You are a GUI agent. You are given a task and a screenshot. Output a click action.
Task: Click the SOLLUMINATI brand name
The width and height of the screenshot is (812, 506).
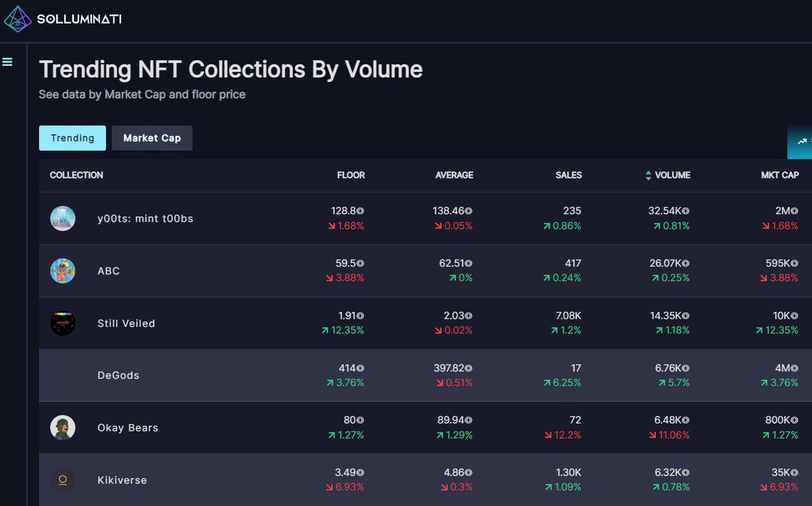[x=79, y=19]
